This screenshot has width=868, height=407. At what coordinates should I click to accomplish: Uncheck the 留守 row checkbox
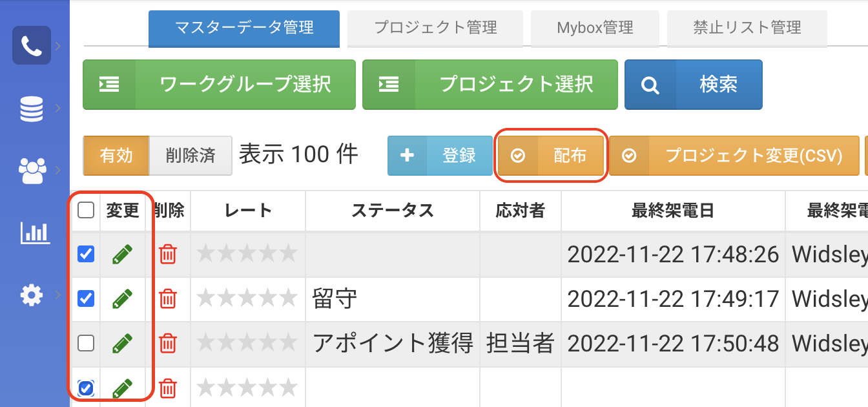pos(86,298)
